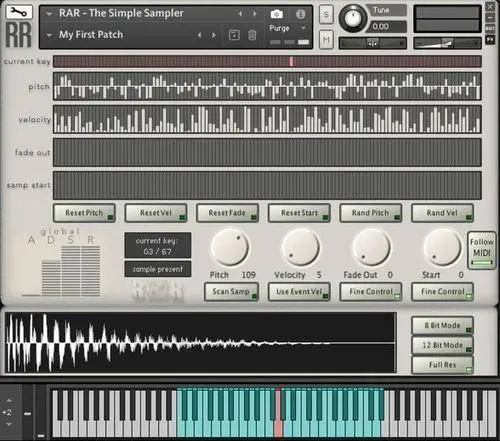Shift keyboard octave up with the up arrow

pos(9,401)
